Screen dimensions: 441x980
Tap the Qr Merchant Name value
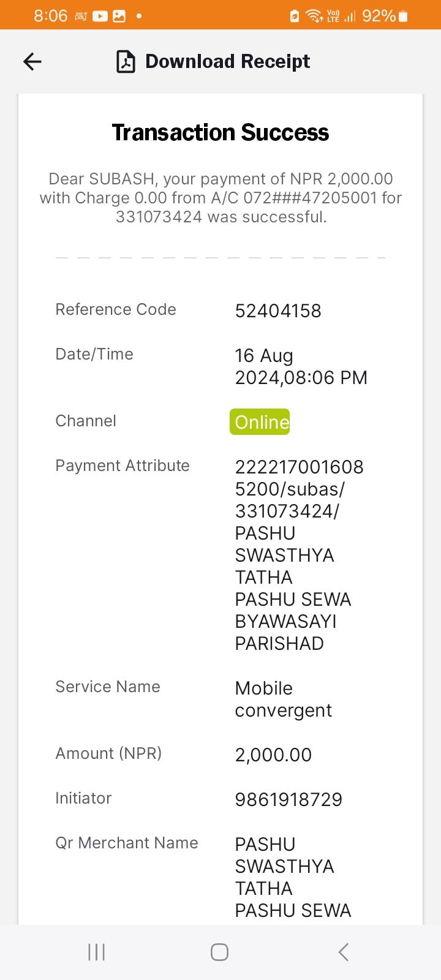(293, 877)
